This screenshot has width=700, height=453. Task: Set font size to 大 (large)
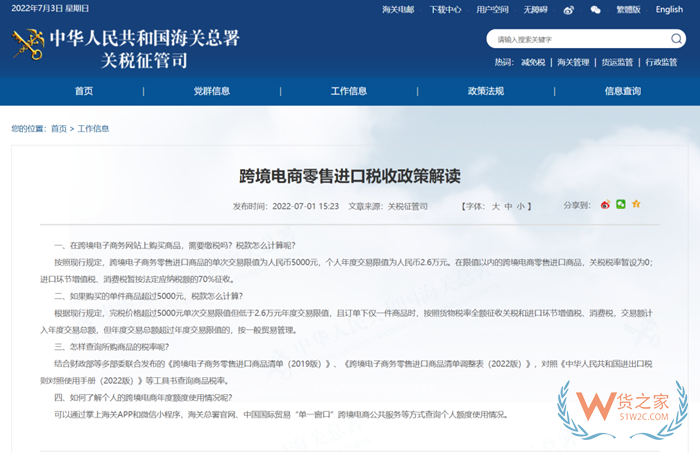(496, 207)
